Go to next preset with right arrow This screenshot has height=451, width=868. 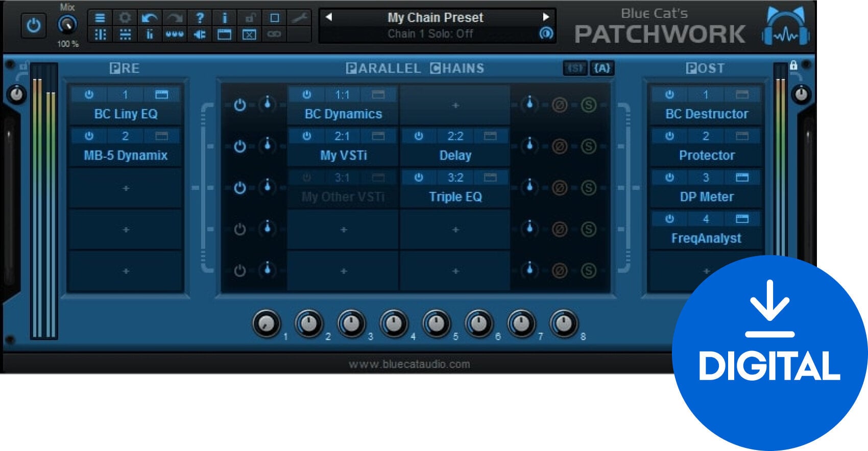pos(546,17)
